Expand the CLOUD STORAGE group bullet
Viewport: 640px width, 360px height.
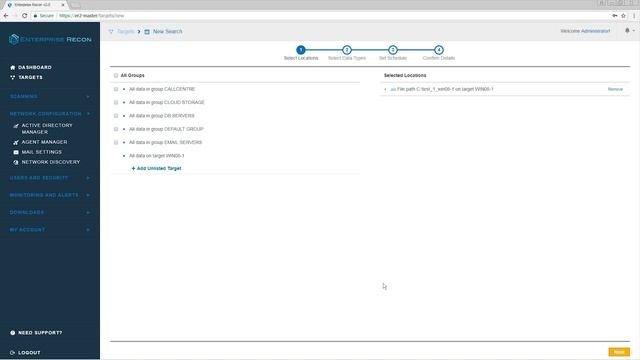[x=124, y=102]
